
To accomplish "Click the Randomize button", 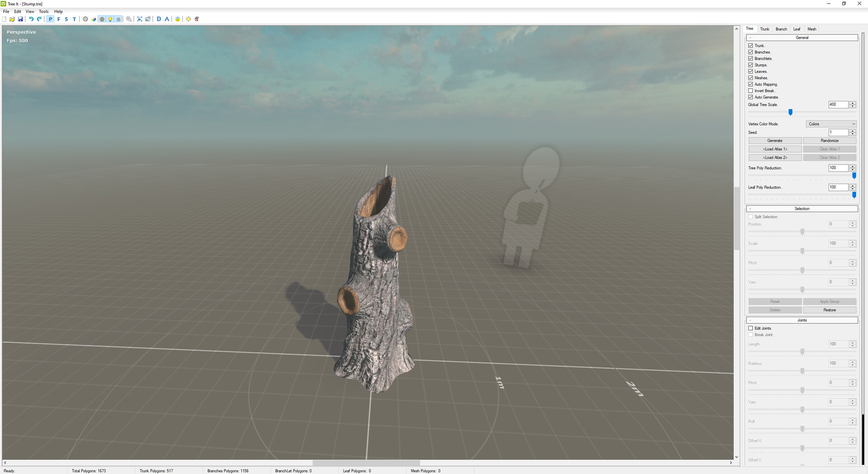I will [x=829, y=140].
